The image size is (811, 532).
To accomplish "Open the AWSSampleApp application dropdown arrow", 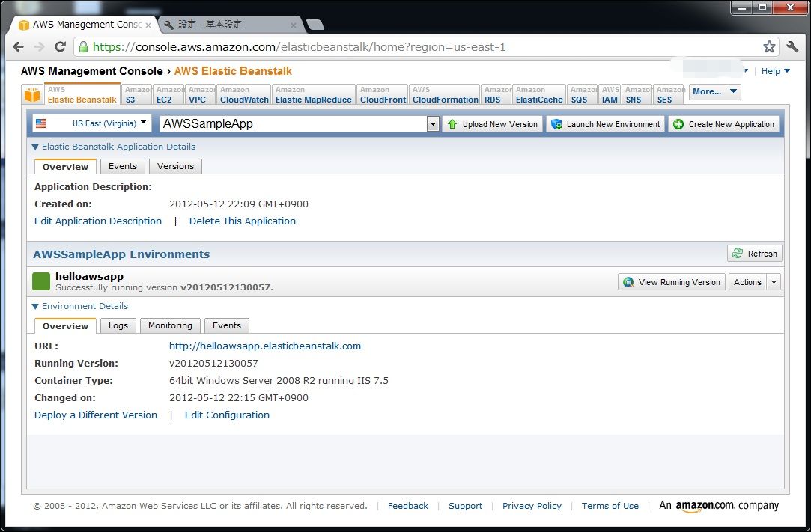I will pyautogui.click(x=434, y=124).
